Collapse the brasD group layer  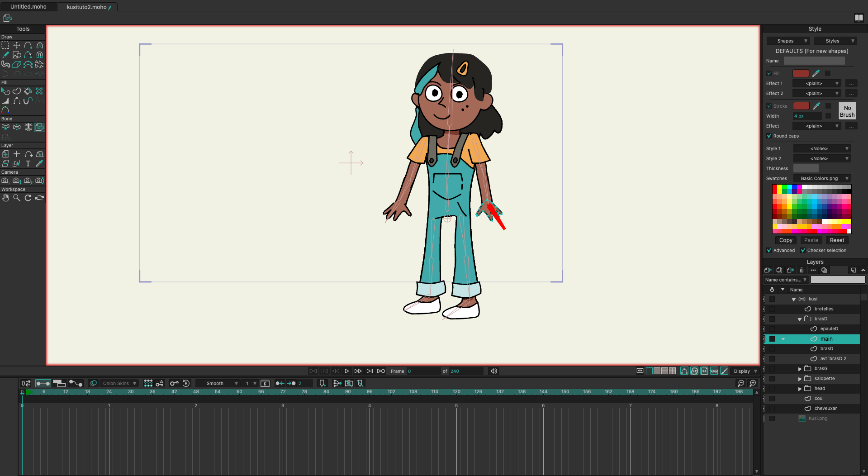point(800,319)
